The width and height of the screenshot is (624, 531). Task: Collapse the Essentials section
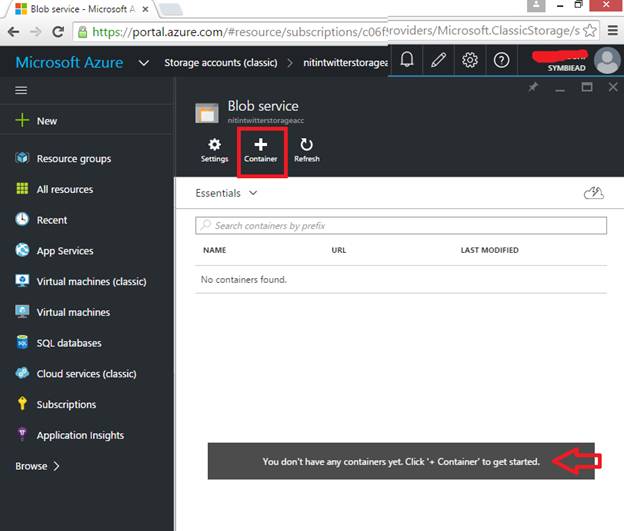point(226,193)
